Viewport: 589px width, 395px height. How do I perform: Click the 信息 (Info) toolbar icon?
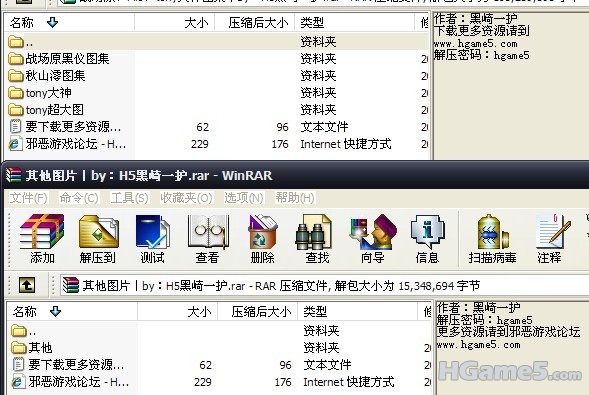427,238
